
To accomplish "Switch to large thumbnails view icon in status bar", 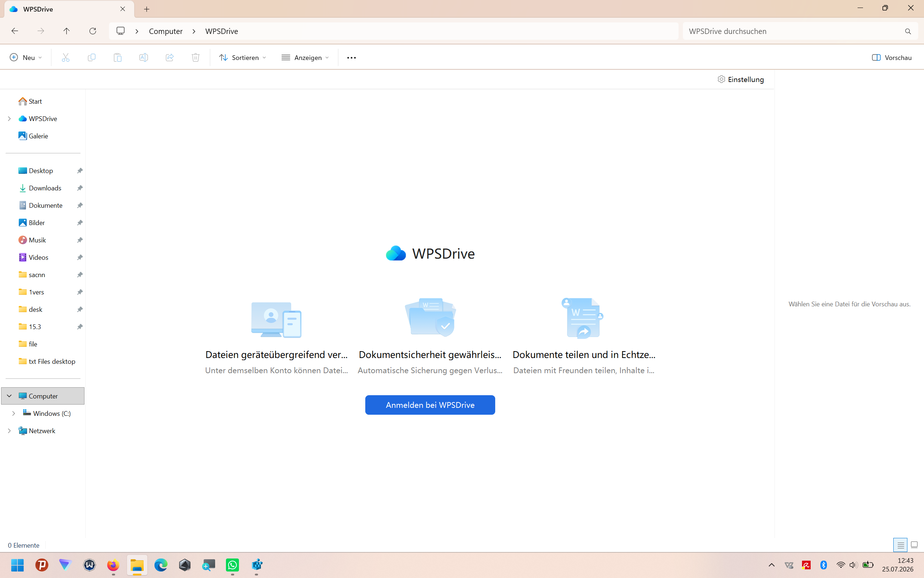I will (x=914, y=545).
